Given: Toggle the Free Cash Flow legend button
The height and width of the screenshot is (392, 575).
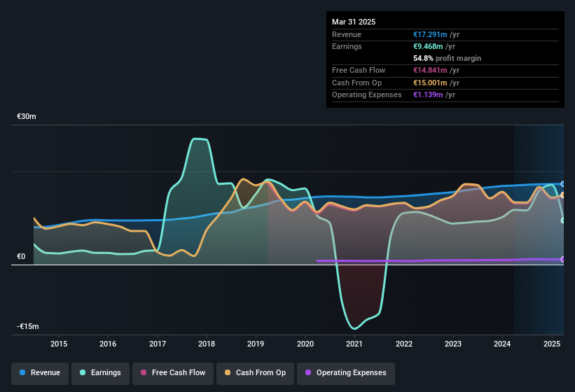Looking at the screenshot, I should [x=173, y=373].
